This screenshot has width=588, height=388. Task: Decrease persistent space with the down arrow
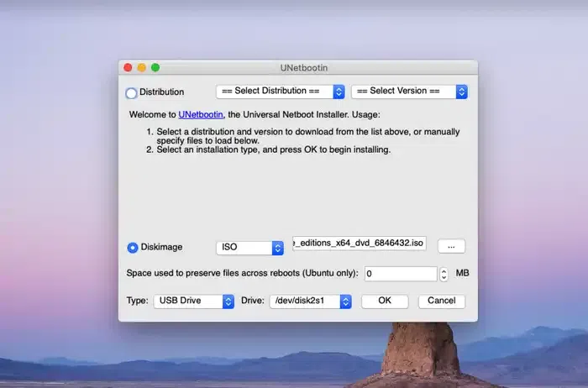(x=444, y=278)
